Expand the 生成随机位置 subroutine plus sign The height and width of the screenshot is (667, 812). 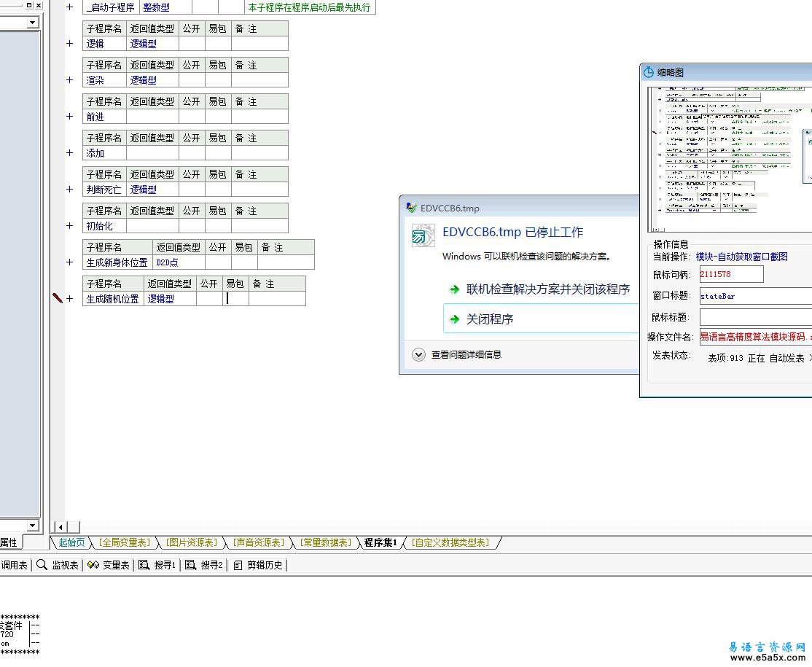69,299
